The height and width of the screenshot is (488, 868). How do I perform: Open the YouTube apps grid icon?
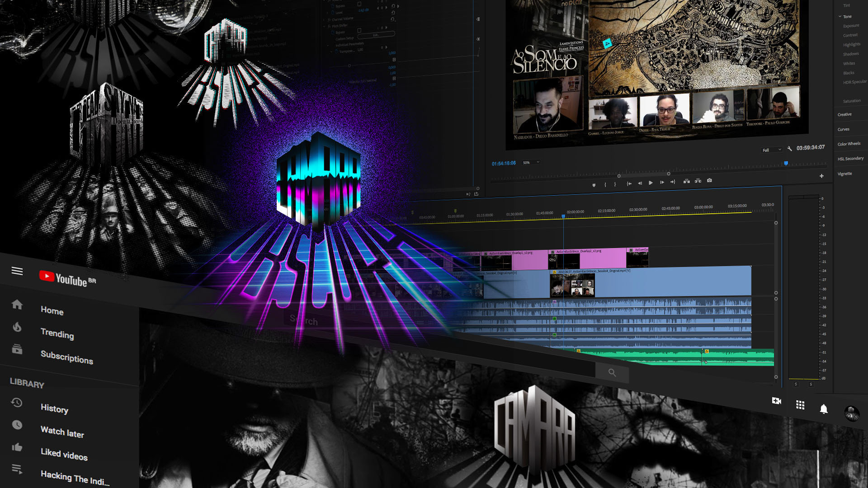point(800,405)
